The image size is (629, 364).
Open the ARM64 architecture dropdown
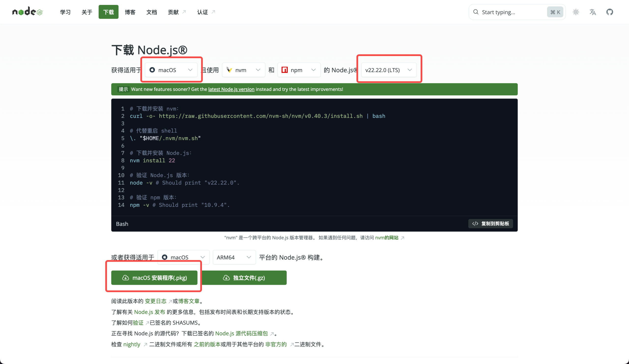tap(234, 257)
